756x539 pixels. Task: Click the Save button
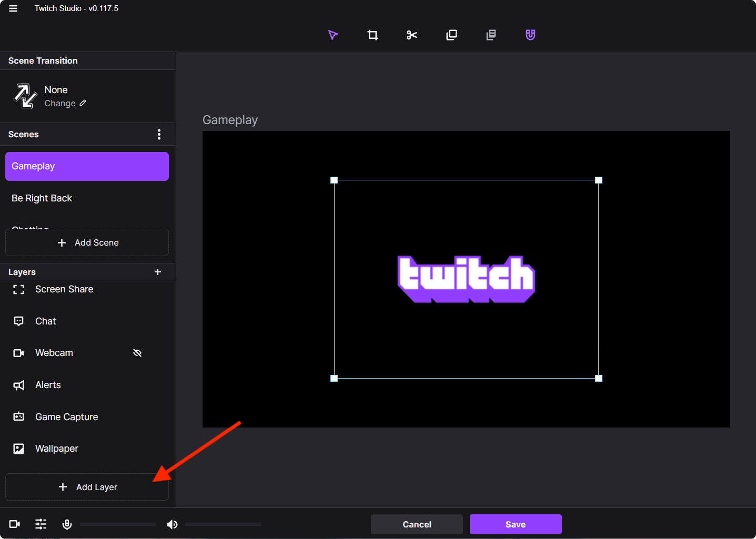tap(516, 524)
